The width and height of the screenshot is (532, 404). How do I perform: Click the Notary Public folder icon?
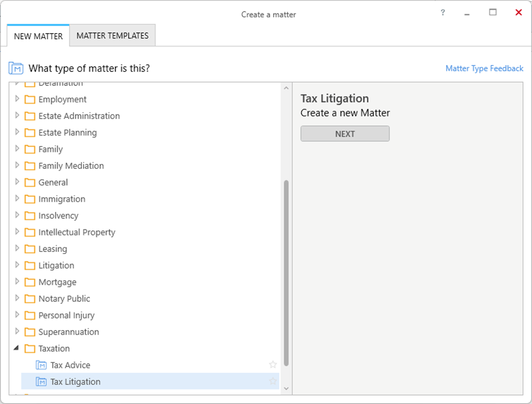30,299
